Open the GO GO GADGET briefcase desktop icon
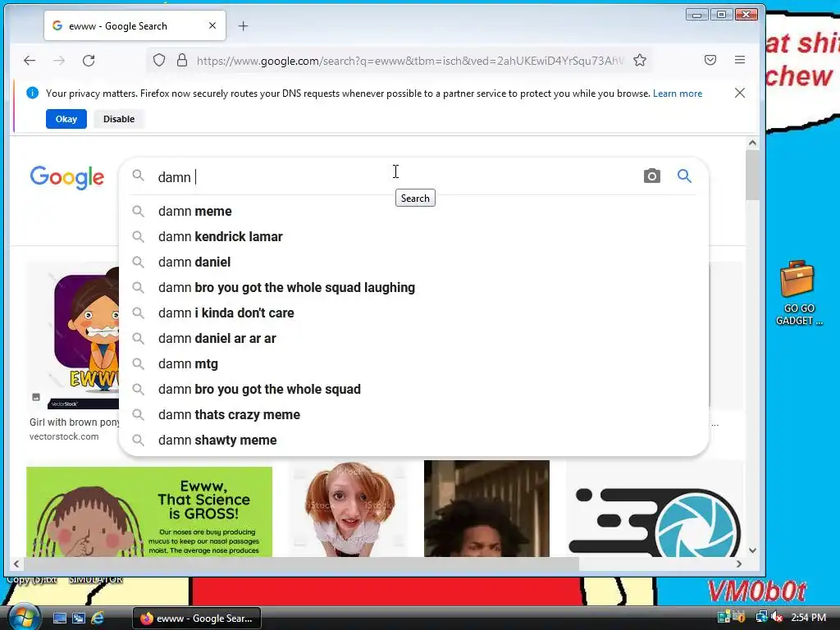This screenshot has height=630, width=840. [x=798, y=293]
